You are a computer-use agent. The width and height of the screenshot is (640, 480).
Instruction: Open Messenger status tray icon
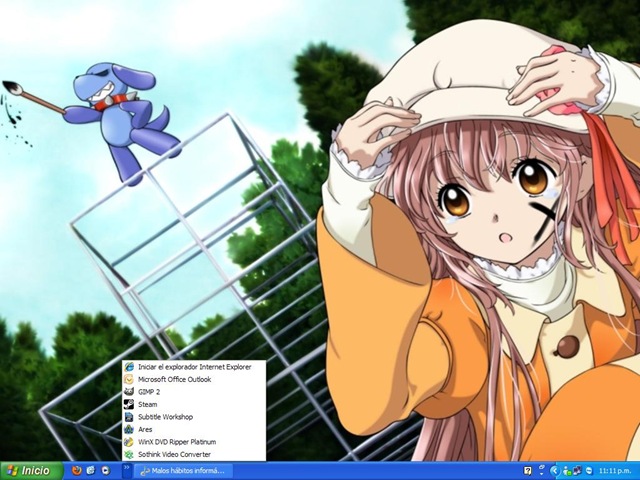(567, 471)
